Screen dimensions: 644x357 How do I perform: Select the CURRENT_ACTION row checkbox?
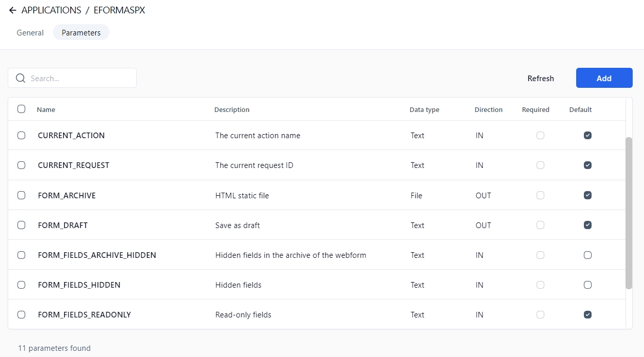pos(21,136)
